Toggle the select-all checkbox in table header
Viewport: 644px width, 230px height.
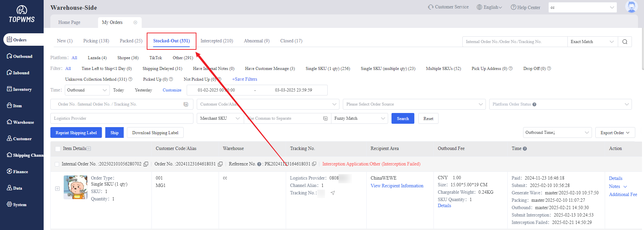click(x=57, y=149)
